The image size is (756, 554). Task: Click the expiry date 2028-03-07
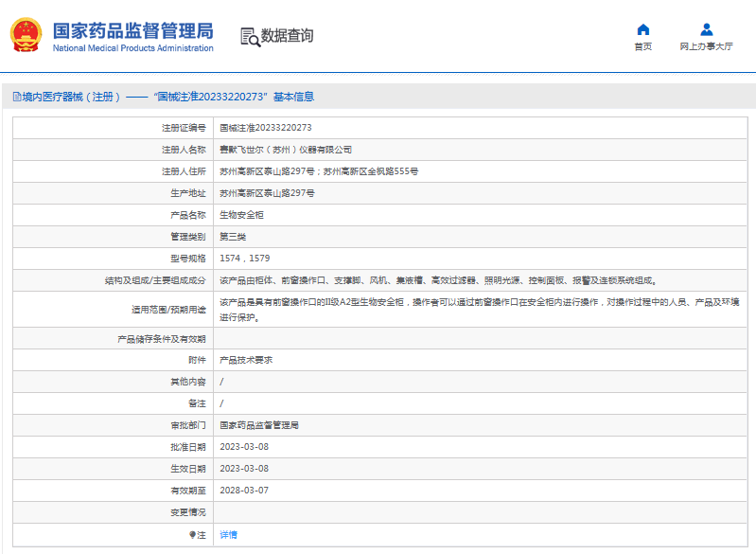[244, 491]
